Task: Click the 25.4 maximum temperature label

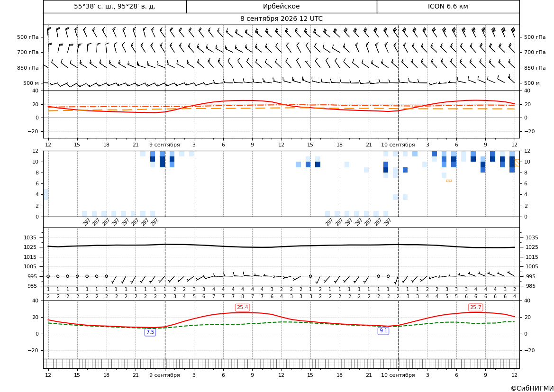Action: (242, 308)
